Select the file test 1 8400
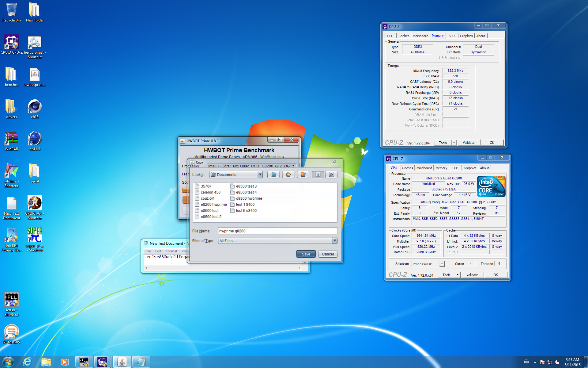Screen dimensions: 588x368 (x=243, y=205)
